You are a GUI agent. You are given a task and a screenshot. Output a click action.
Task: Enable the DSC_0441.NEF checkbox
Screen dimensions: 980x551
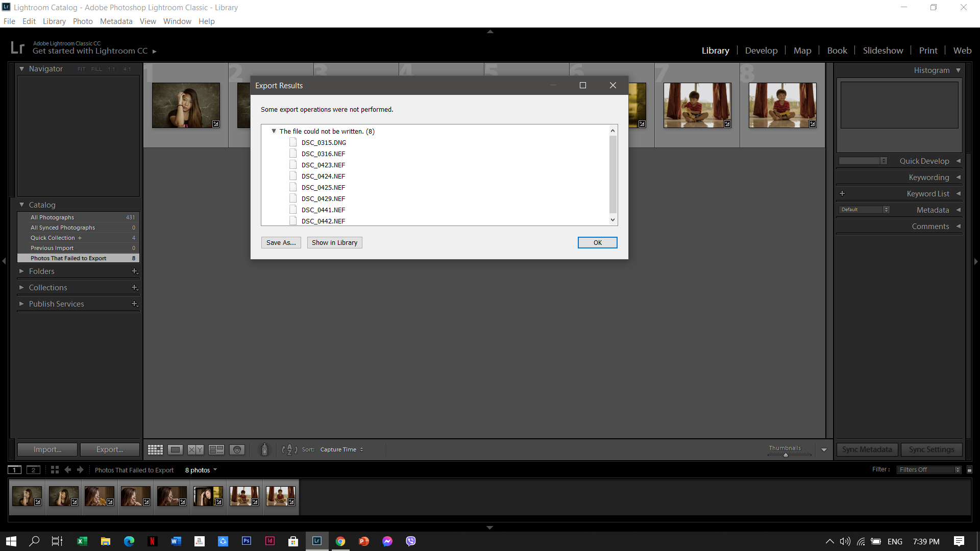(x=293, y=209)
